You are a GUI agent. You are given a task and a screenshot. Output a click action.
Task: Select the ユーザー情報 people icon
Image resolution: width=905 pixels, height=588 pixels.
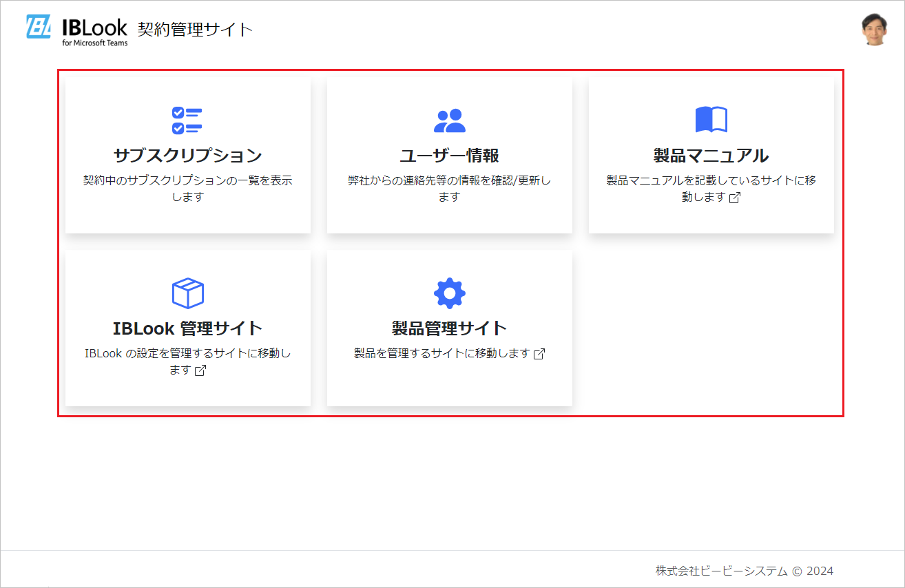click(449, 120)
